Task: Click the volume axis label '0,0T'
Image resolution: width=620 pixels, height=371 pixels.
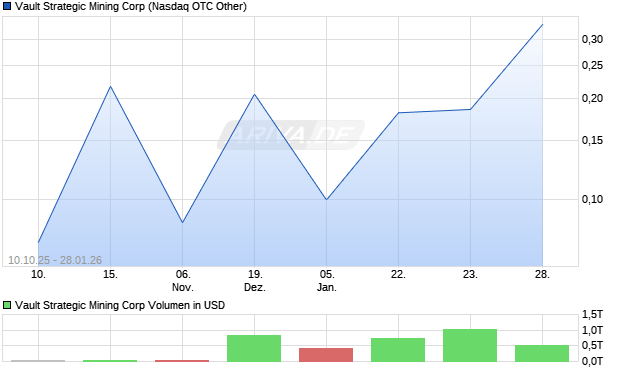Action: [592, 361]
